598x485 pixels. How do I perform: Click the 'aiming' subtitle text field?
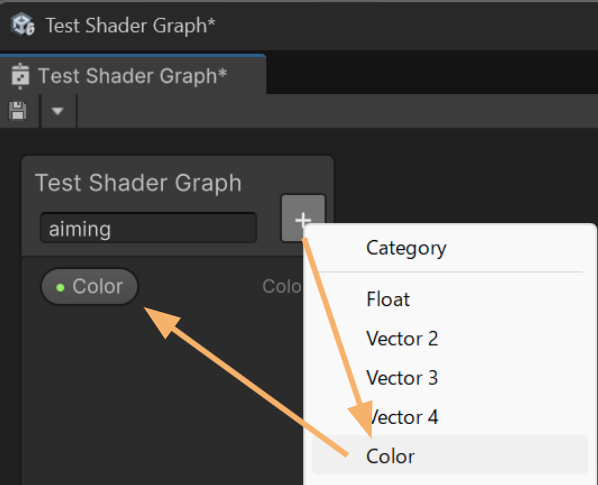coord(148,228)
